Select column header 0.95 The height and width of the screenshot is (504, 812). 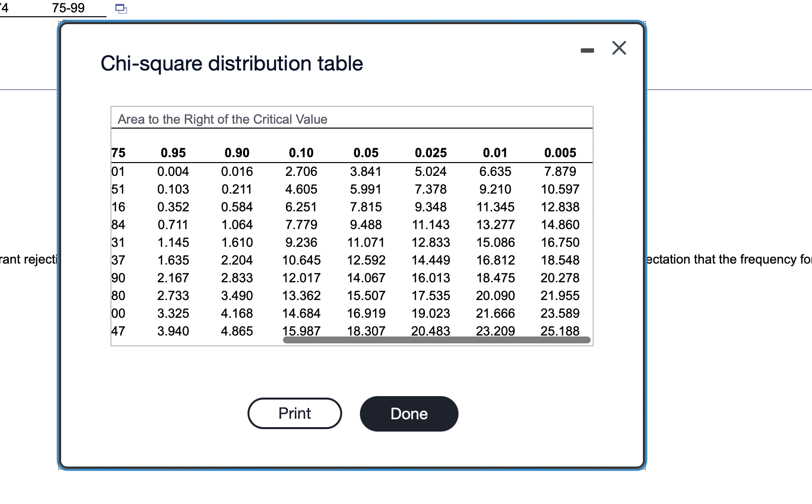point(173,153)
